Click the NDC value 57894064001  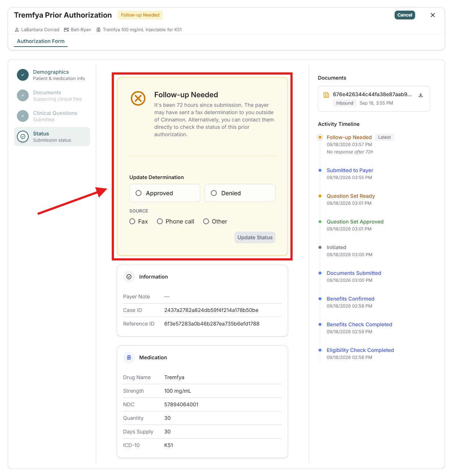181,404
